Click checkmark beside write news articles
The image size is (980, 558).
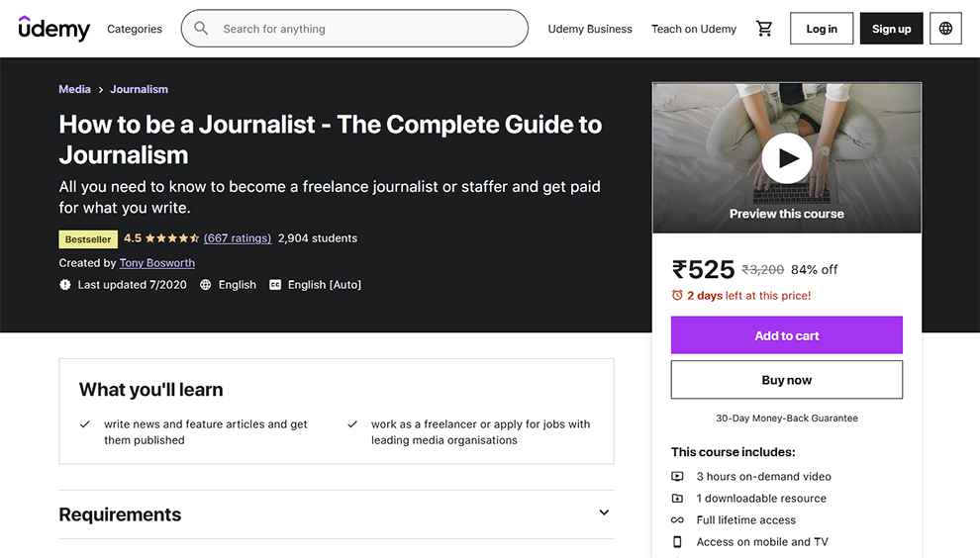pos(85,424)
